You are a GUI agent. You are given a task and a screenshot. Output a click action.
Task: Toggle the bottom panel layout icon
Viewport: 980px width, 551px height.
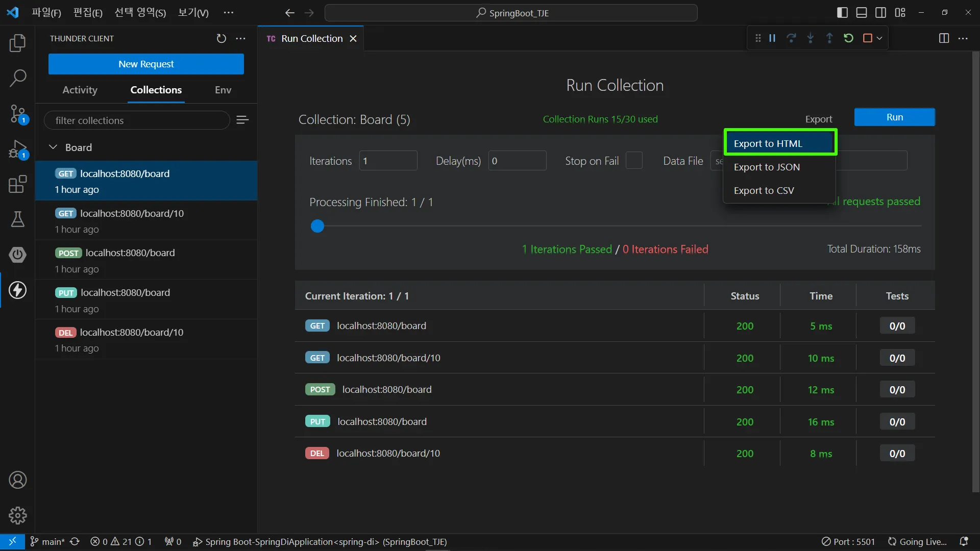[x=862, y=13]
